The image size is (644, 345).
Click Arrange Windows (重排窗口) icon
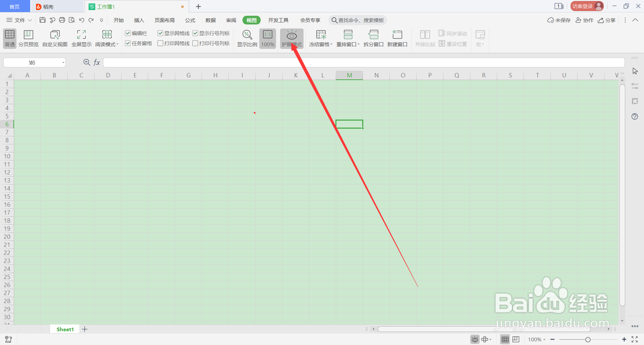348,34
